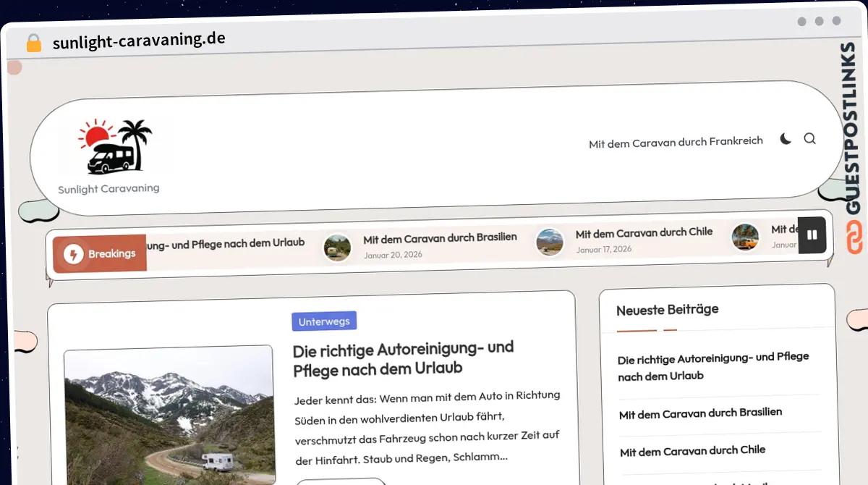This screenshot has width=868, height=485.
Task: Click the article excerpt starting Jeder kennt das
Action: [427, 427]
